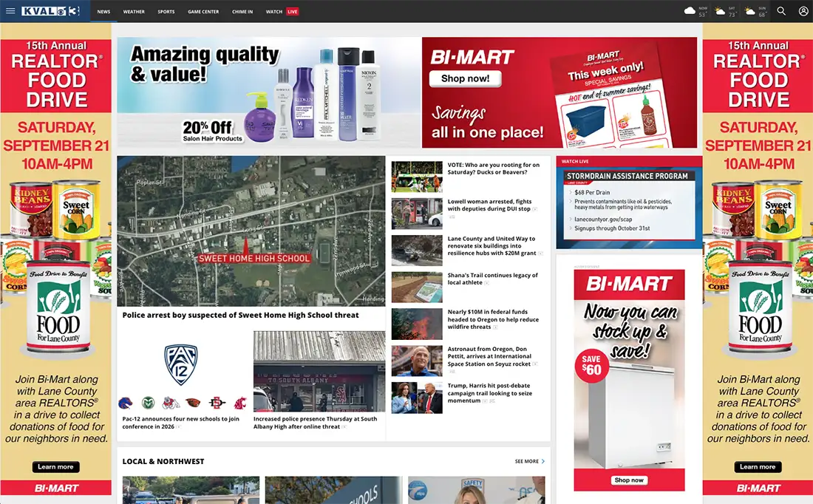Open the search magnifier icon
This screenshot has height=504, width=813.
[781, 11]
